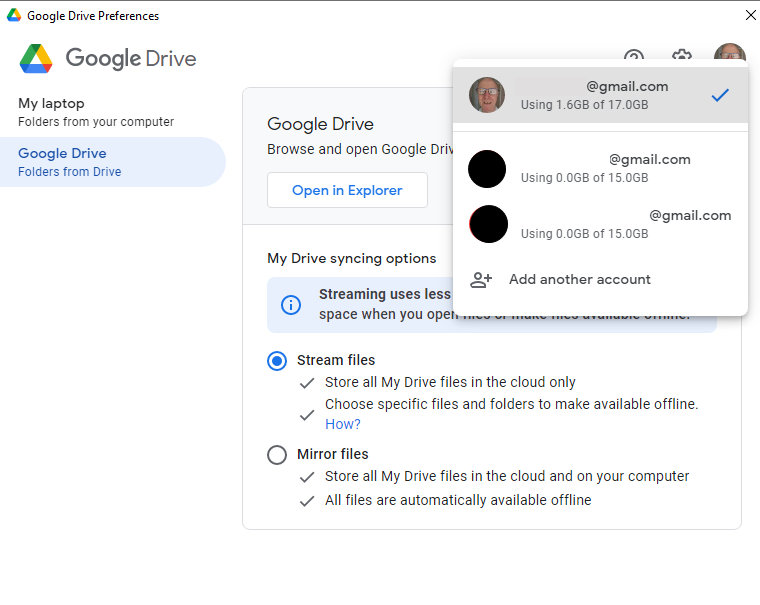This screenshot has height=605, width=760.
Task: Switch to the second Gmail account in the list
Action: pos(600,168)
